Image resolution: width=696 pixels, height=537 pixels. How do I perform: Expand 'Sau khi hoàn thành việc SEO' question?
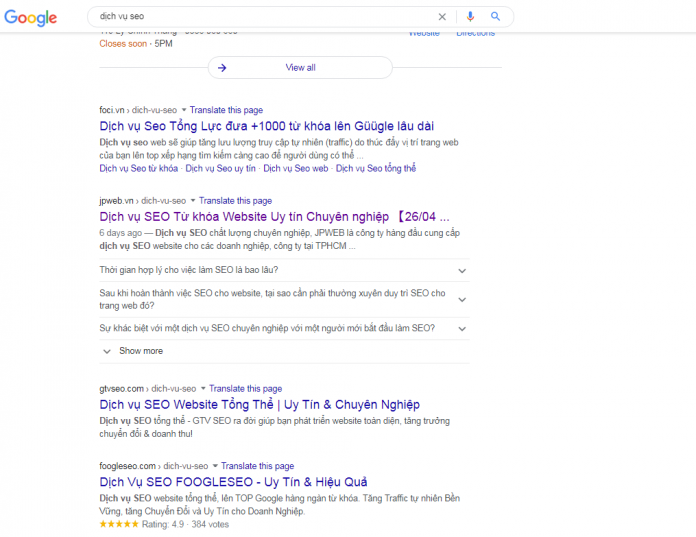(284, 300)
